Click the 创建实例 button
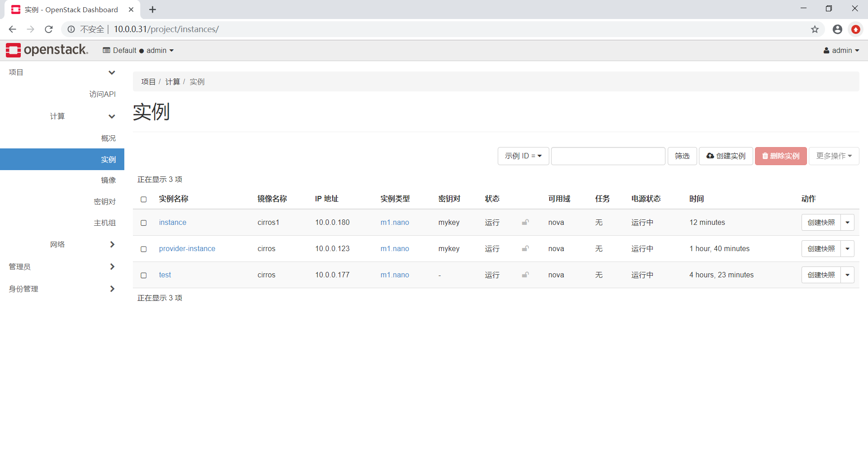Viewport: 868px width, 471px height. coord(726,156)
